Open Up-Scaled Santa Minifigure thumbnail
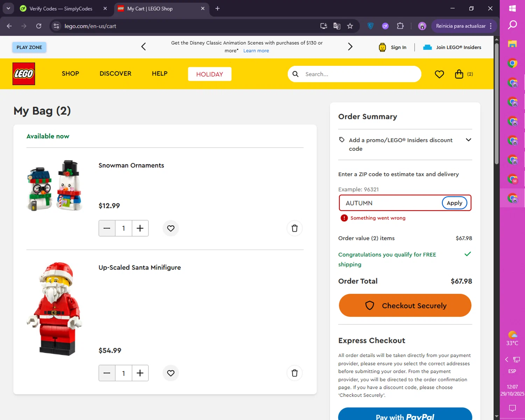The height and width of the screenshot is (420, 525). (55, 309)
